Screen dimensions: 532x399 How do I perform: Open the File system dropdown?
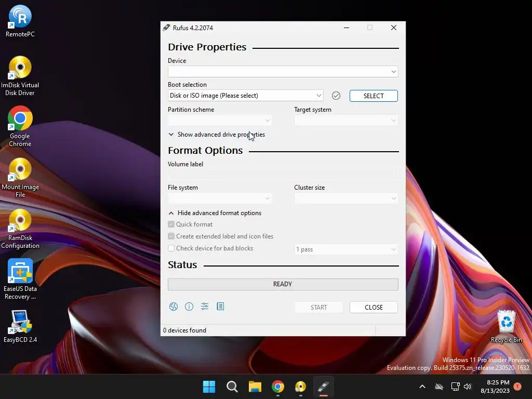point(220,198)
